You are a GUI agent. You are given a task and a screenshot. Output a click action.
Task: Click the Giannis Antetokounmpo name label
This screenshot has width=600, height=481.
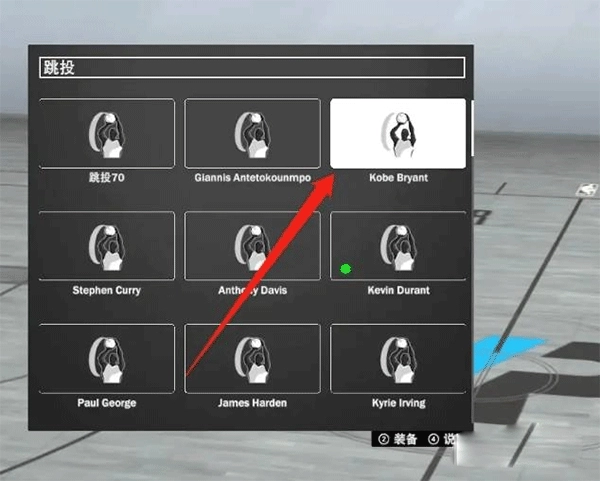[x=252, y=178]
